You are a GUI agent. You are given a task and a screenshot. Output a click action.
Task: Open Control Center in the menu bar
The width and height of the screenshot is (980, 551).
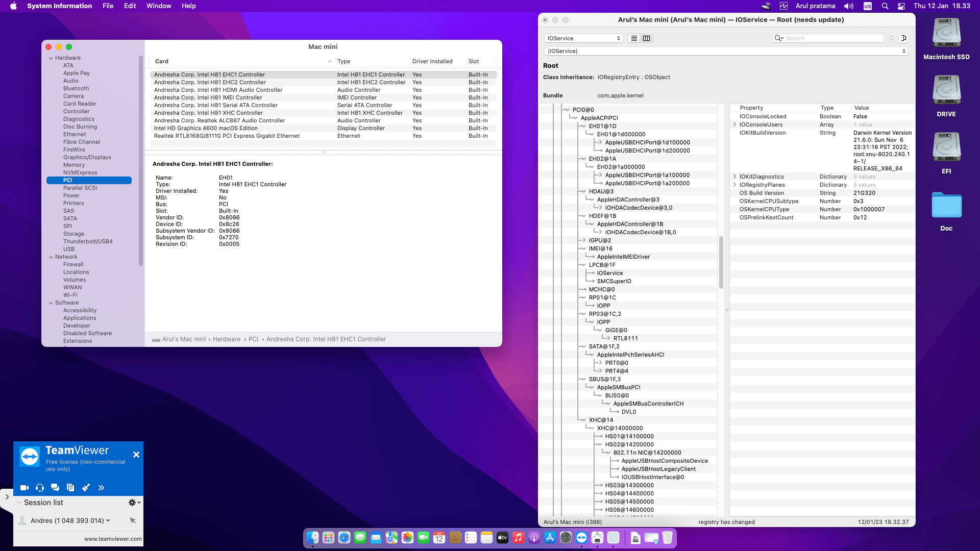click(901, 6)
